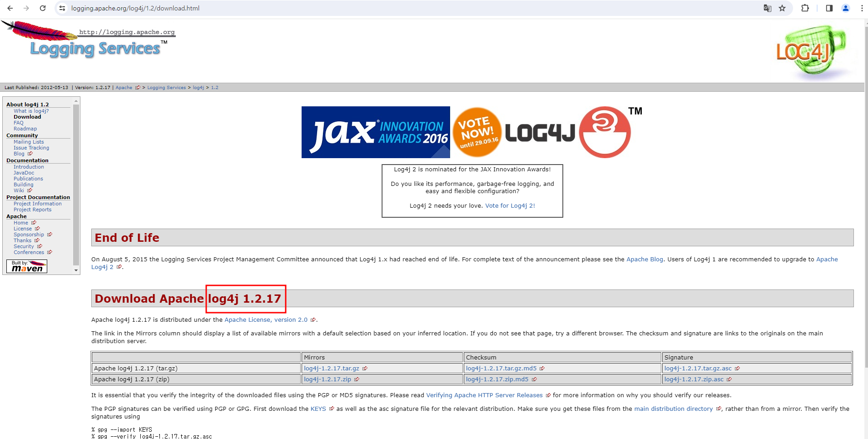Click the End of Life heading
Image resolution: width=868 pixels, height=439 pixels.
pos(127,238)
